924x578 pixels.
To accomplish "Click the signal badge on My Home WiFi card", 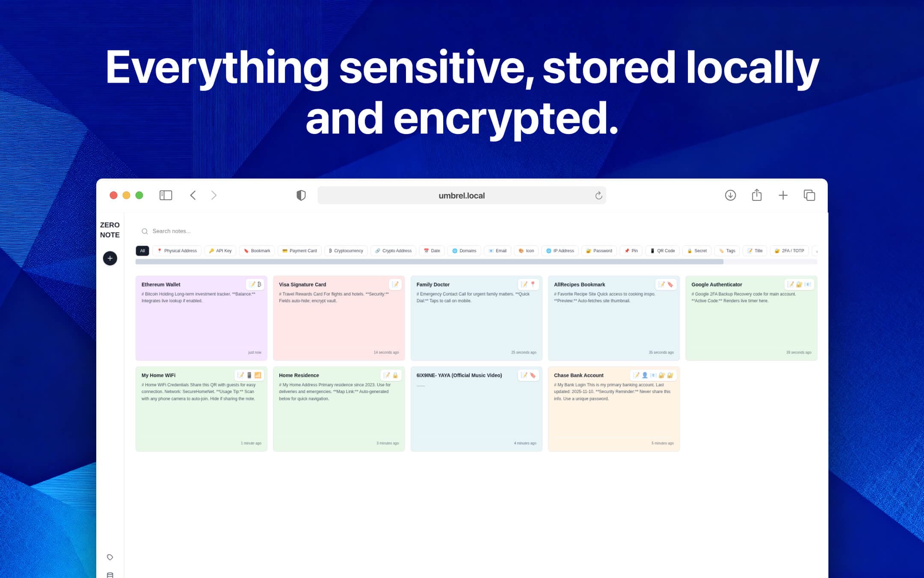I will coord(258,375).
